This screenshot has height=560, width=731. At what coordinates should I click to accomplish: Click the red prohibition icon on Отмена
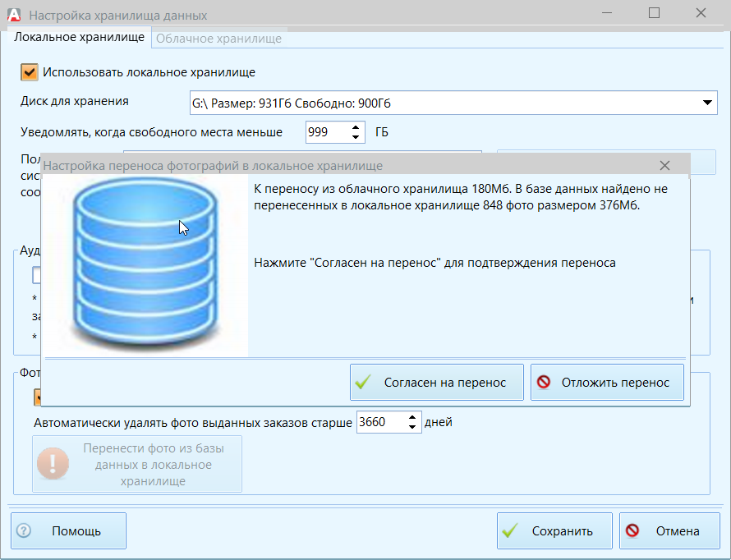(x=632, y=530)
